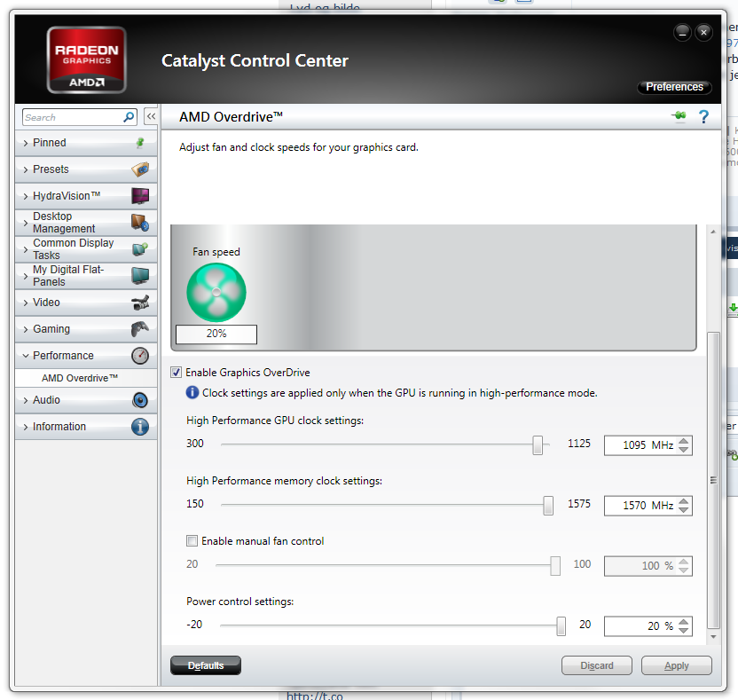Click the scrollbar up arrow

point(713,232)
